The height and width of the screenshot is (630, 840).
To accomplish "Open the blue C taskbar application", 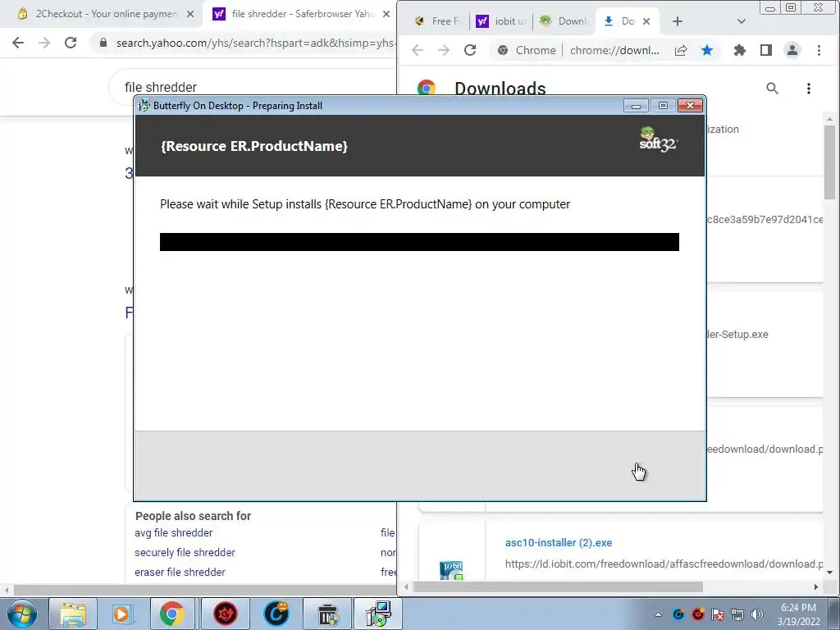I will click(277, 614).
